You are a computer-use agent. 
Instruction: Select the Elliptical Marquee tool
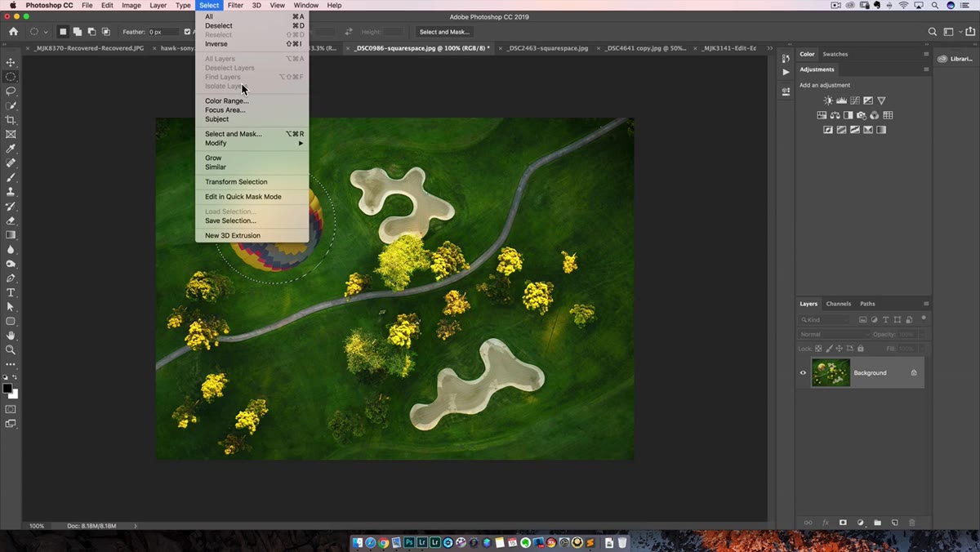11,77
